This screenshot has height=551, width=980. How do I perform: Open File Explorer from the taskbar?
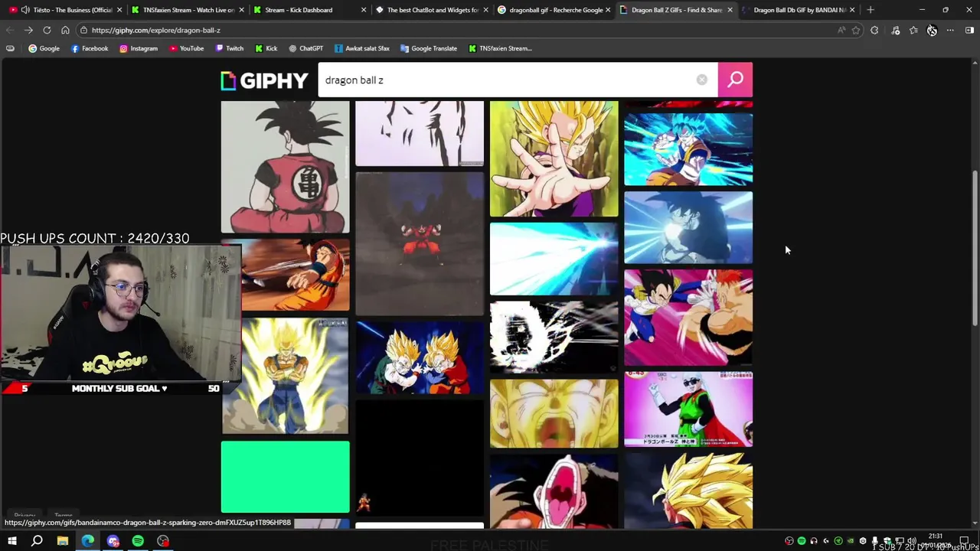coord(63,541)
